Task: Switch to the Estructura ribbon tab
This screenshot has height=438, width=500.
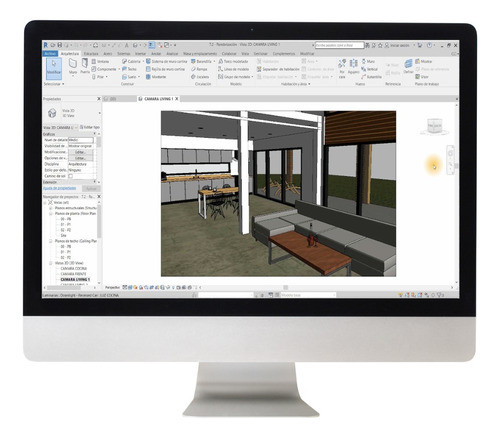Action: [x=91, y=54]
